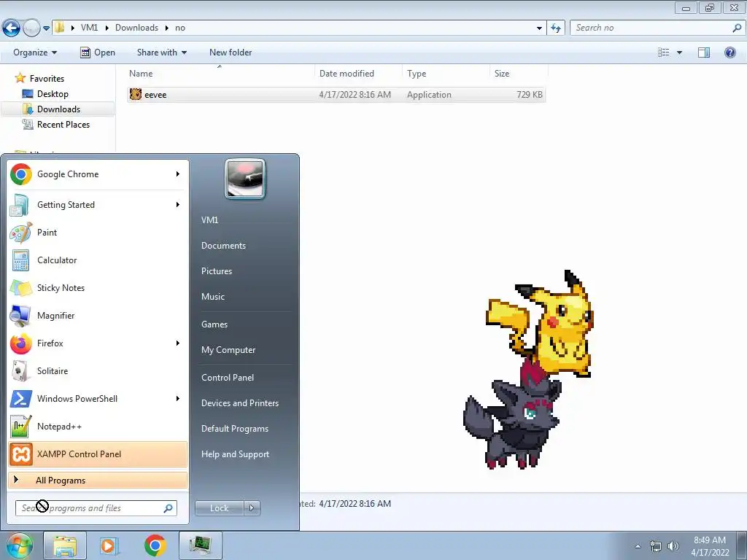This screenshot has width=747, height=560.
Task: Open the Organize menu
Action: pyautogui.click(x=35, y=52)
